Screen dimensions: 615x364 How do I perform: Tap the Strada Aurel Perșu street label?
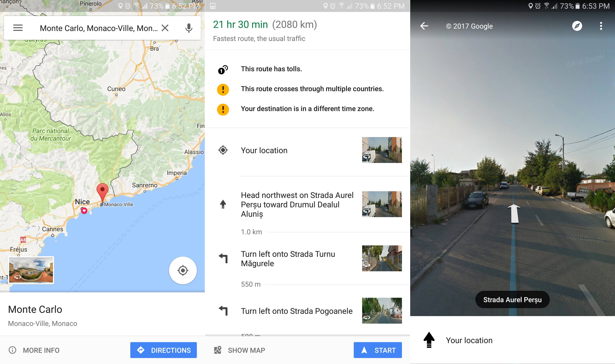512,299
